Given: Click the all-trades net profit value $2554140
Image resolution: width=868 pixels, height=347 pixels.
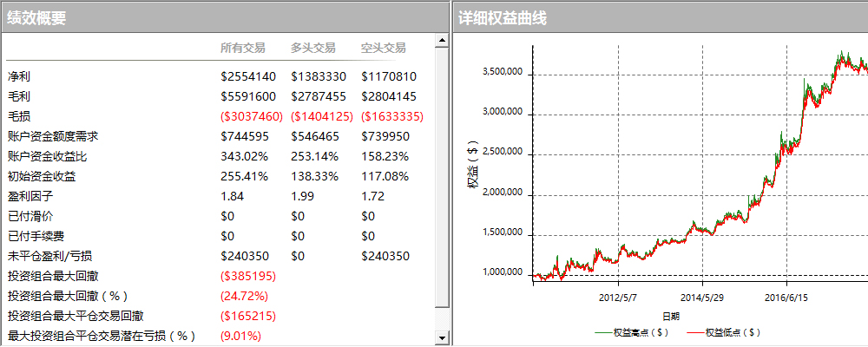Looking at the screenshot, I should pos(248,76).
